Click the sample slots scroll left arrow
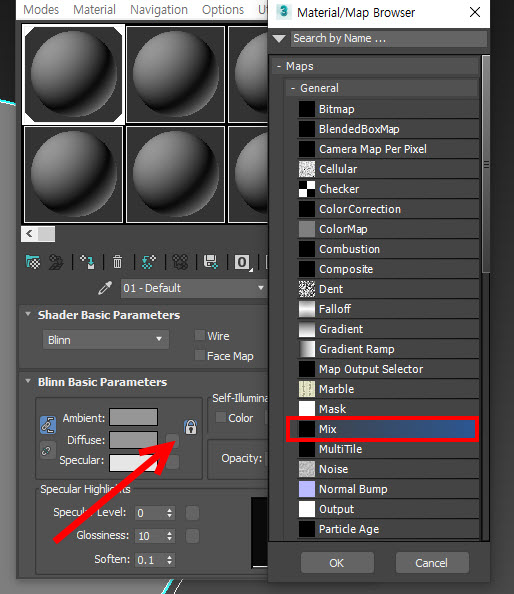The width and height of the screenshot is (514, 594). 30,234
